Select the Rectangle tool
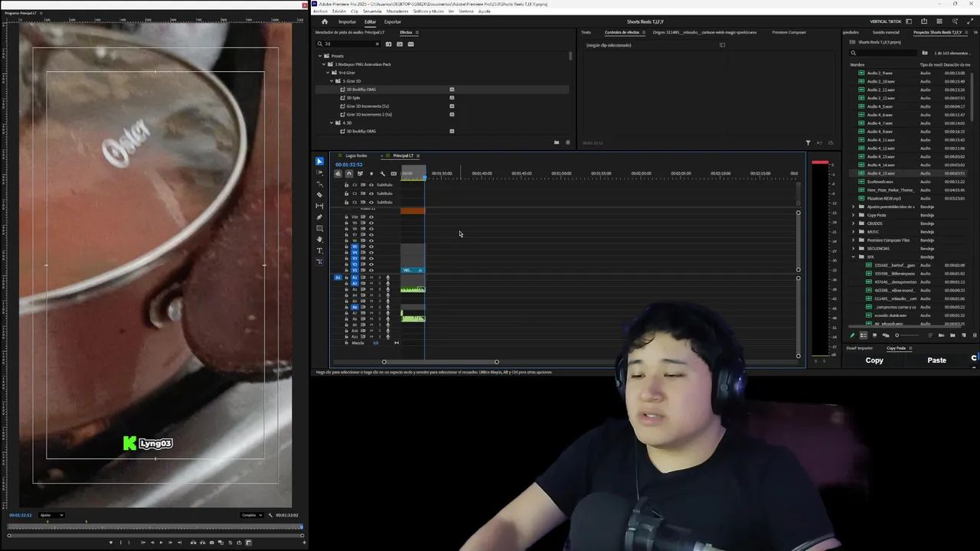Screen dimensions: 980x551 click(319, 228)
